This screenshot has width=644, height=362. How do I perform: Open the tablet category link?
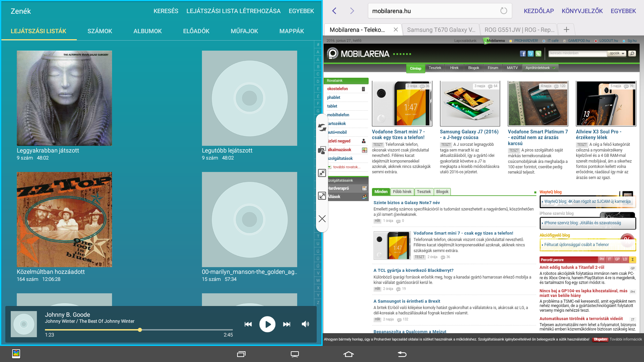pyautogui.click(x=332, y=106)
